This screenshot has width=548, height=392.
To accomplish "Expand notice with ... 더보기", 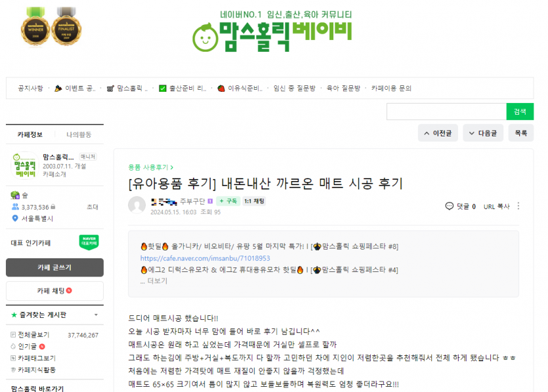I will [154, 281].
